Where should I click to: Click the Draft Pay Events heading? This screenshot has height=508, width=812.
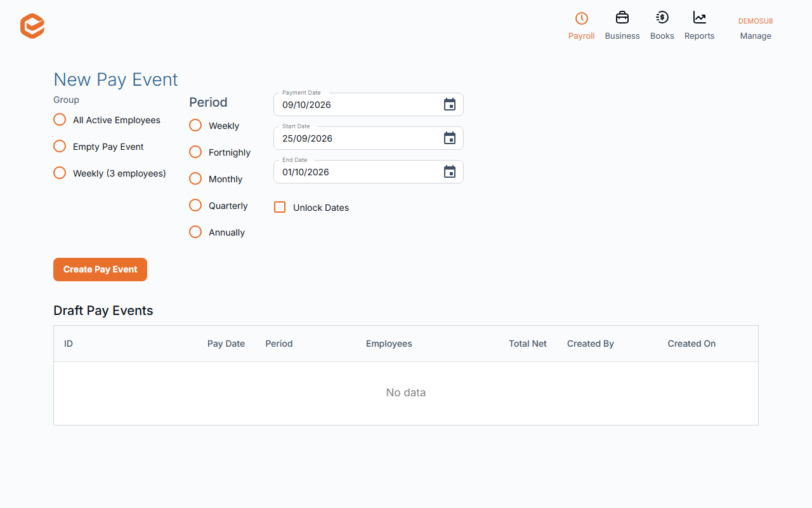103,311
